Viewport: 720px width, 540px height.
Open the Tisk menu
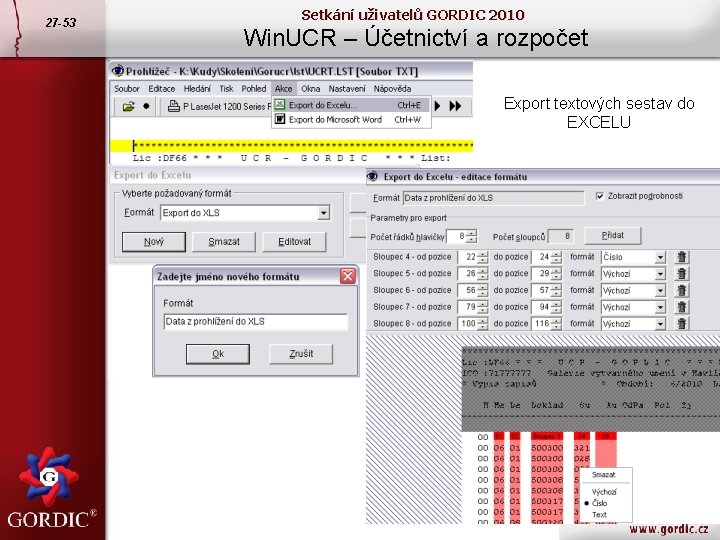[226, 89]
